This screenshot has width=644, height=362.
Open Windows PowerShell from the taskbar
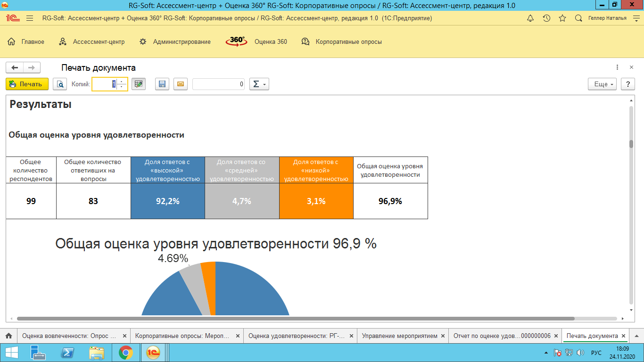point(68,353)
